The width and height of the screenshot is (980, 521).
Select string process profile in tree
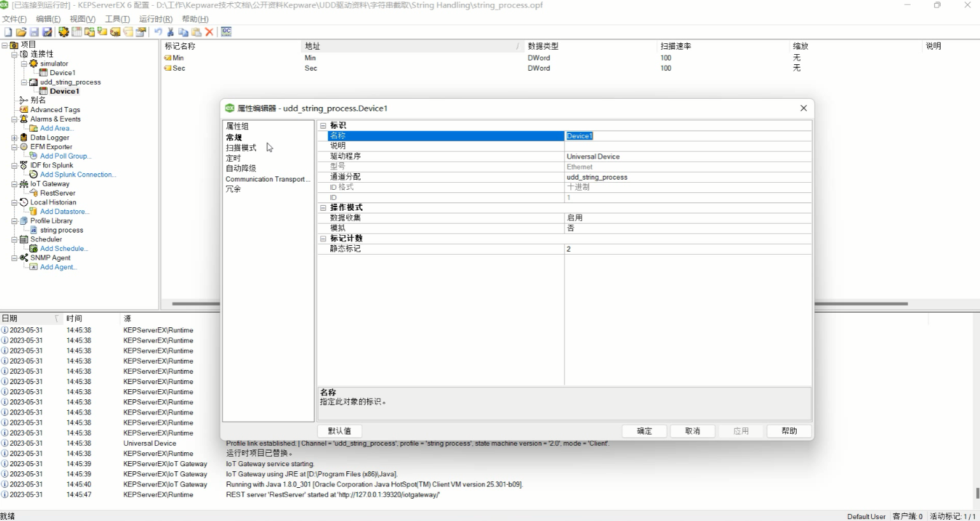[61, 231]
